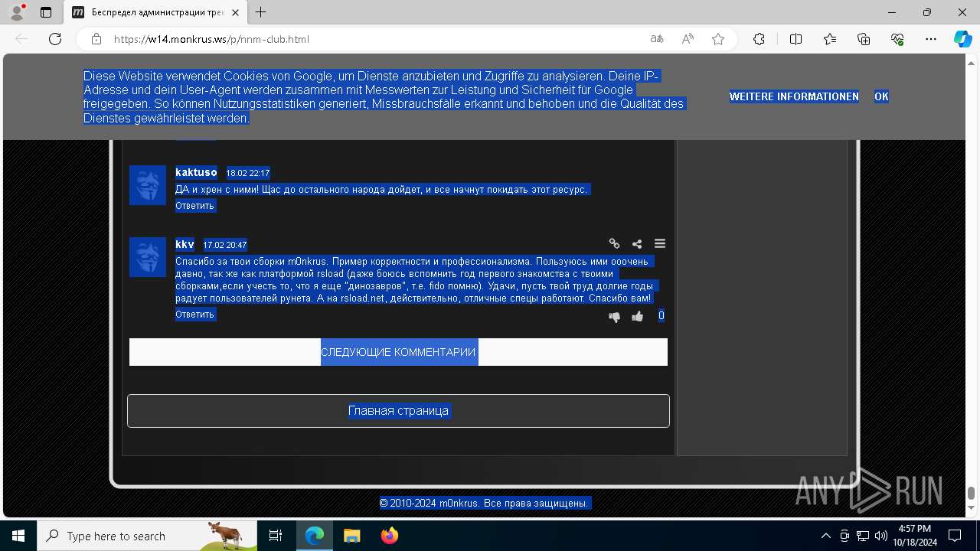This screenshot has height=551, width=980.
Task: Click WEITERE INFORMATIONEN in cookie banner
Action: [794, 96]
